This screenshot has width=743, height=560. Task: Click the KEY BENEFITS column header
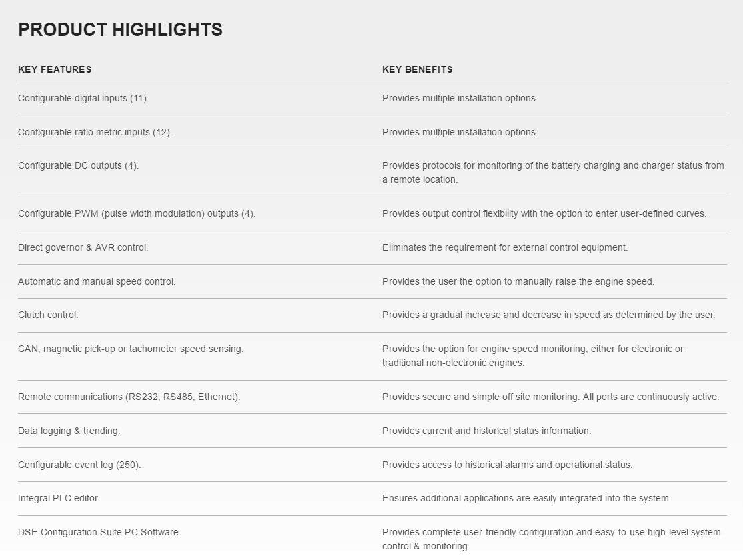(417, 69)
